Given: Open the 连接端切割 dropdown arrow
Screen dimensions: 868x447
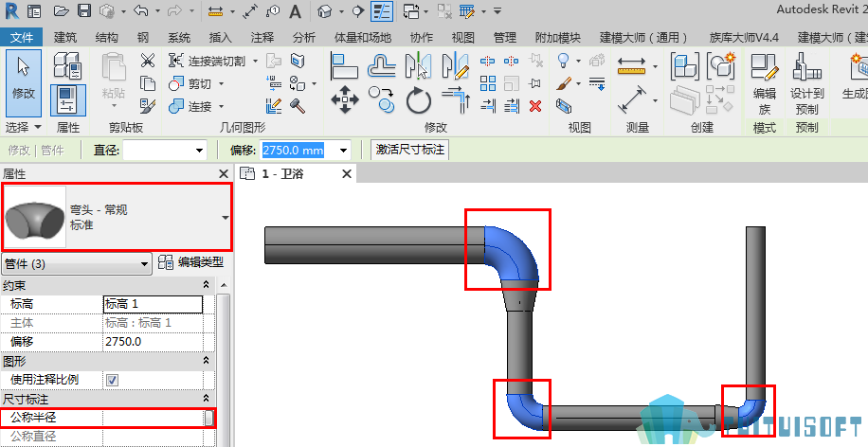Looking at the screenshot, I should tap(255, 61).
